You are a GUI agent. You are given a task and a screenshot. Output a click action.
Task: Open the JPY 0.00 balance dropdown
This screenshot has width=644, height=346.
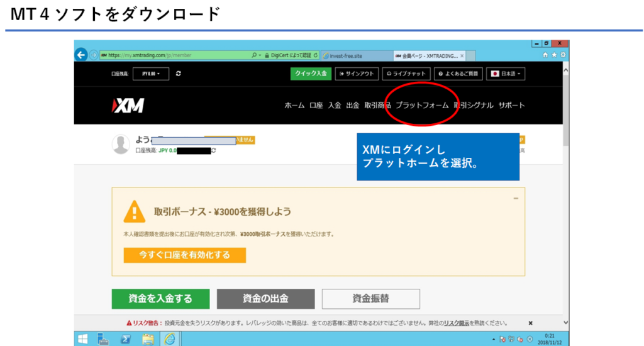[151, 74]
